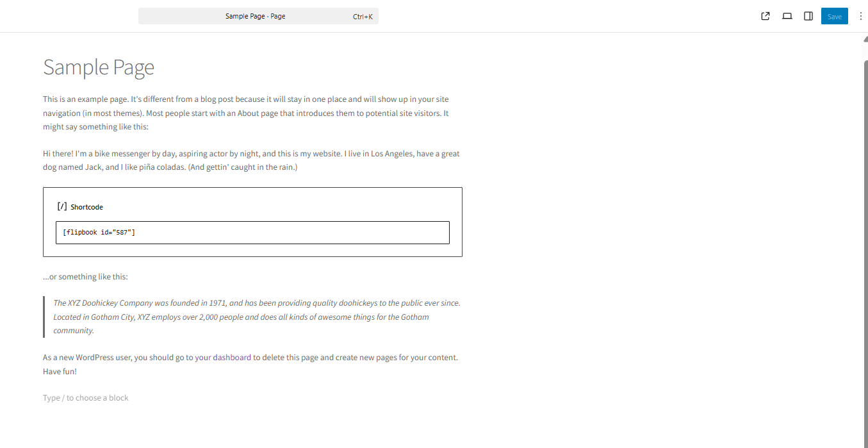
Task: Open the Sample Page command palette bar
Action: (x=256, y=16)
